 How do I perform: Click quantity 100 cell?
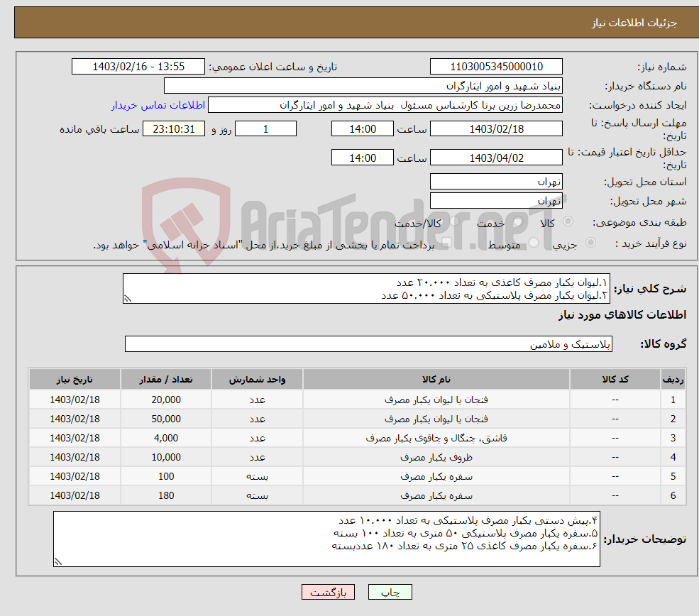[166, 476]
